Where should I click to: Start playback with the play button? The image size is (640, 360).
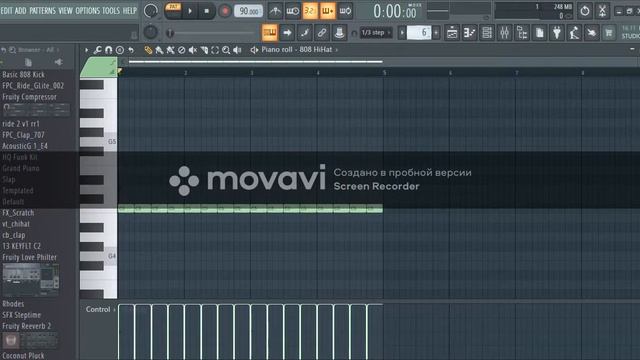click(x=190, y=11)
